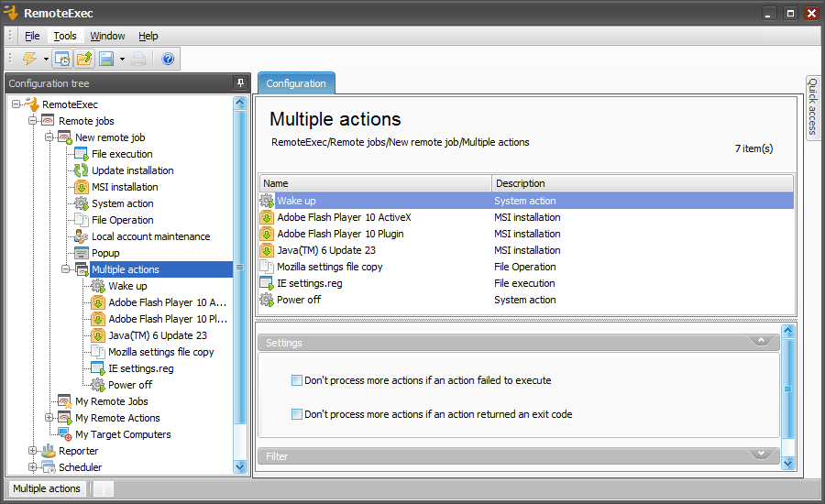The width and height of the screenshot is (825, 504).
Task: Open dropdown arrow next to Save icon
Action: pos(122,59)
